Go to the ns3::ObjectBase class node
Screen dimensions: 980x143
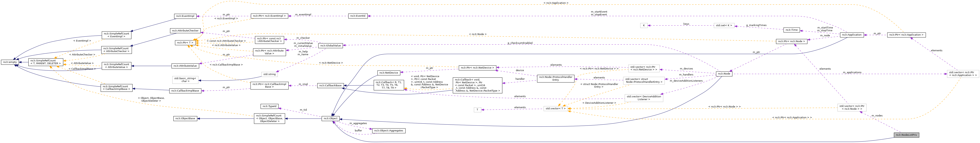click(x=185, y=119)
